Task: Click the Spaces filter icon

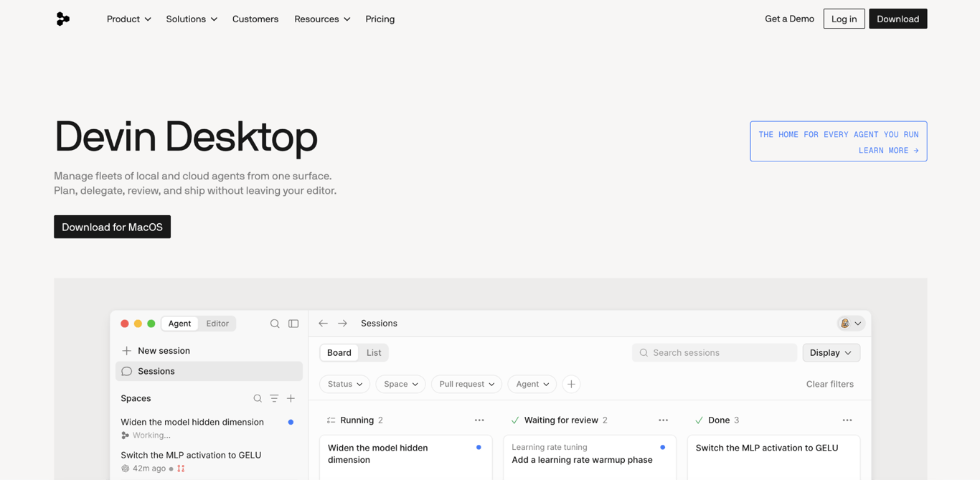Action: (274, 398)
